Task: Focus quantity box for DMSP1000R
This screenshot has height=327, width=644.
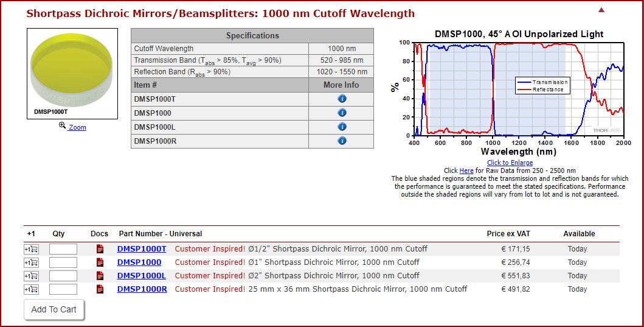Action: point(63,289)
